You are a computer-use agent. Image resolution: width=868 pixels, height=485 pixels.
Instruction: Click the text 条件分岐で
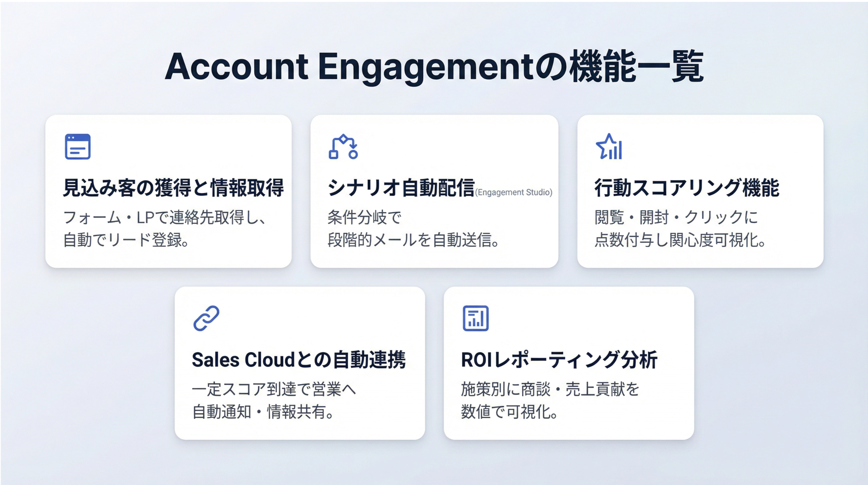365,217
